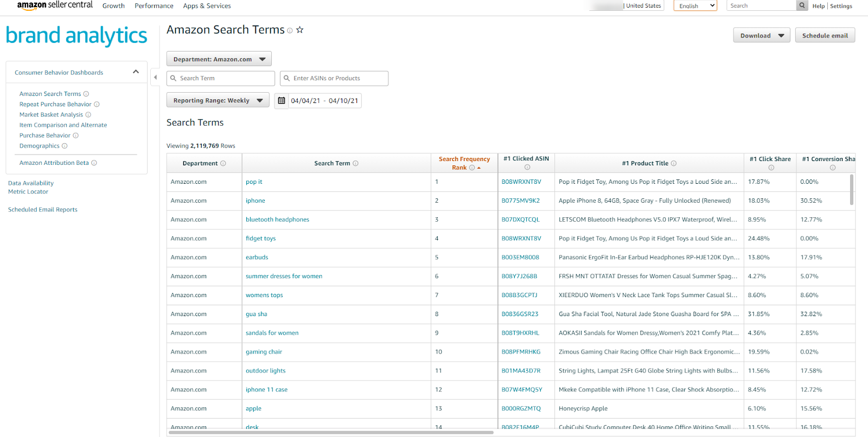The width and height of the screenshot is (868, 437).
Task: Open calendar icon in date range picker
Action: tap(281, 101)
